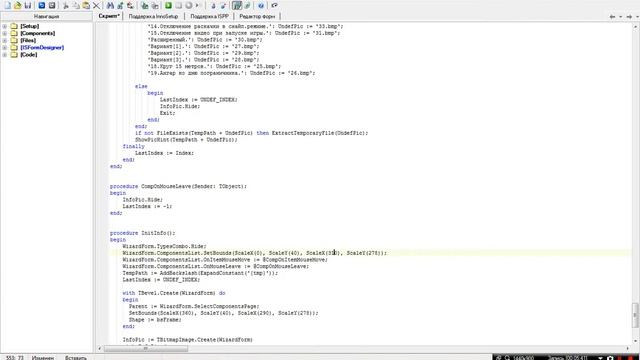Delete selection with X icon
The height and width of the screenshot is (360, 640).
click(96, 5)
